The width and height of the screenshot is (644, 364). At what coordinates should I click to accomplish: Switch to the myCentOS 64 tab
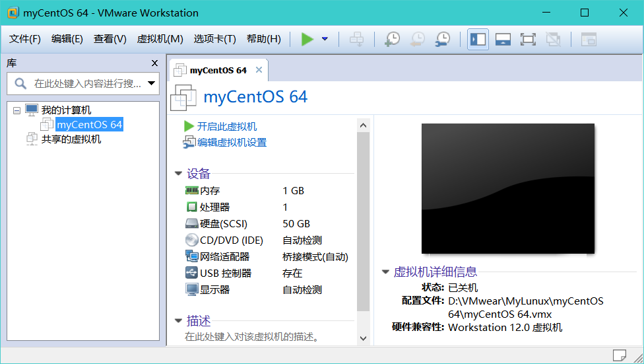[218, 70]
